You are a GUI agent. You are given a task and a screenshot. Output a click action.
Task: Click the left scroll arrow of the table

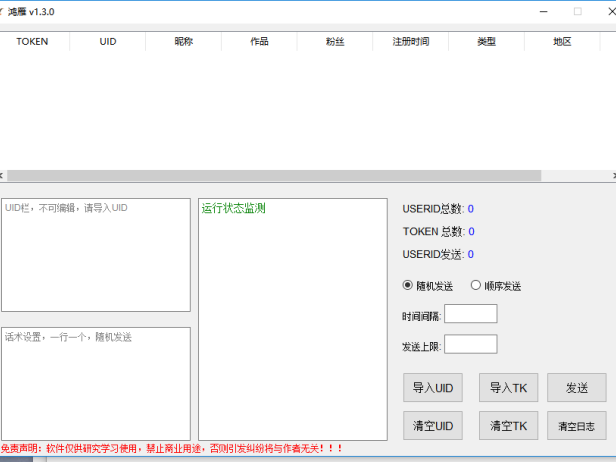pos(2,176)
